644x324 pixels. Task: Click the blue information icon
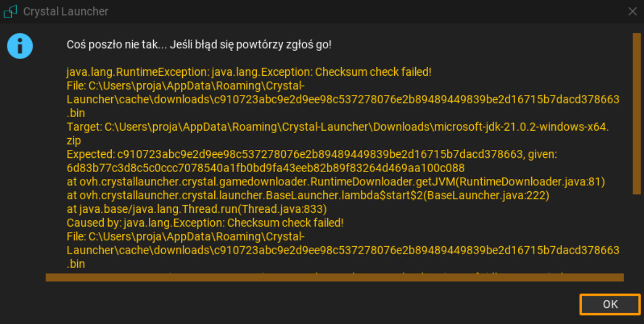[20, 46]
